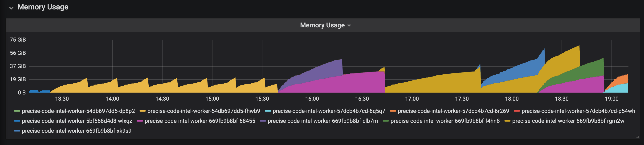Select legend entry 669fb9b8bf-xk9s9
The height and width of the screenshot is (145, 644).
77,131
